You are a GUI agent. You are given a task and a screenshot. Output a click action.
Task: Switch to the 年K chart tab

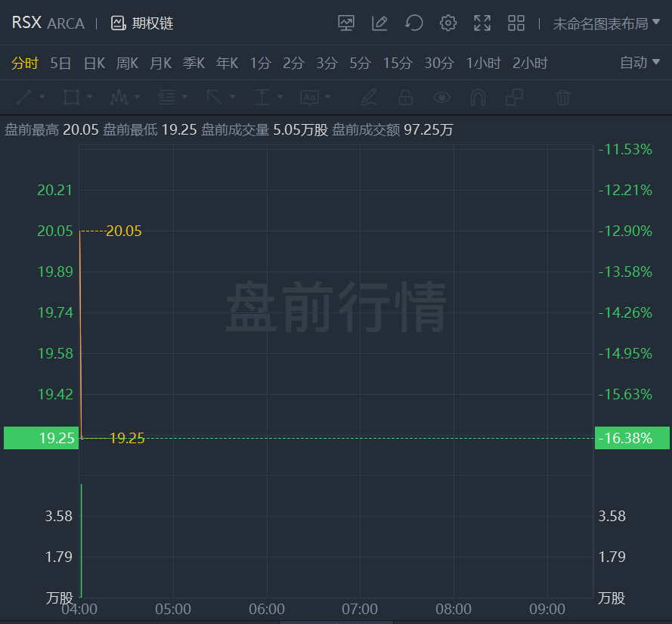pos(227,63)
